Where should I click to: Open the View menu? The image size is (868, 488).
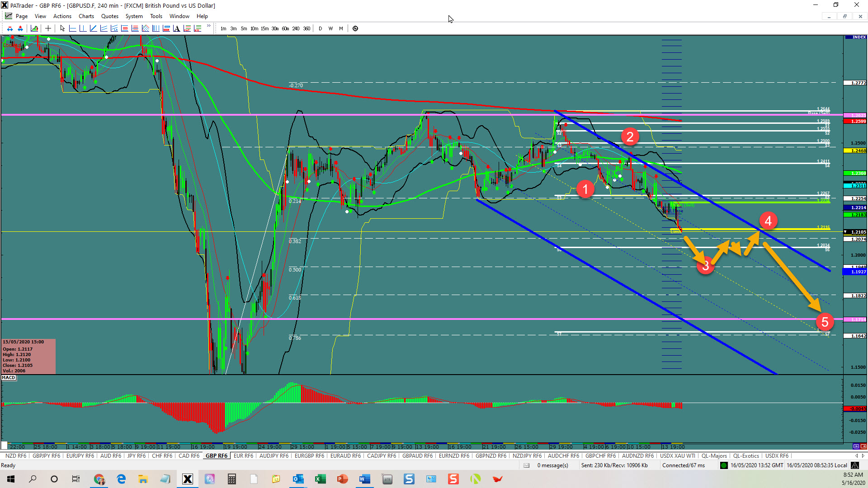[x=40, y=16]
